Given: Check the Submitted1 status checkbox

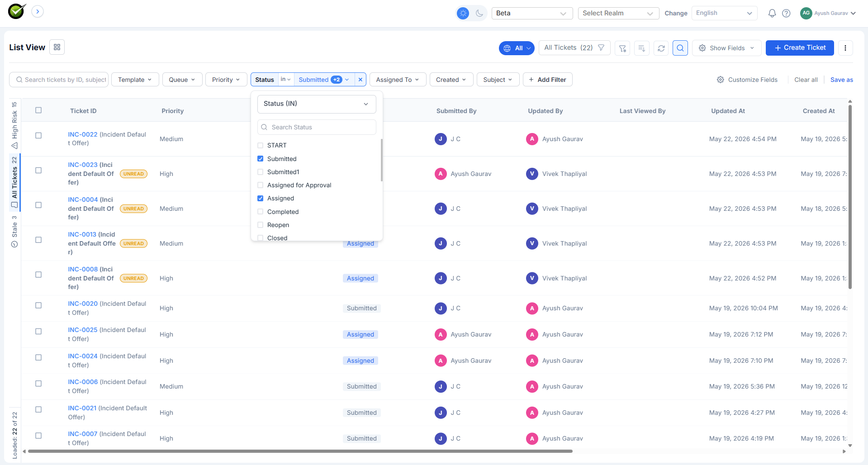Looking at the screenshot, I should click(261, 172).
